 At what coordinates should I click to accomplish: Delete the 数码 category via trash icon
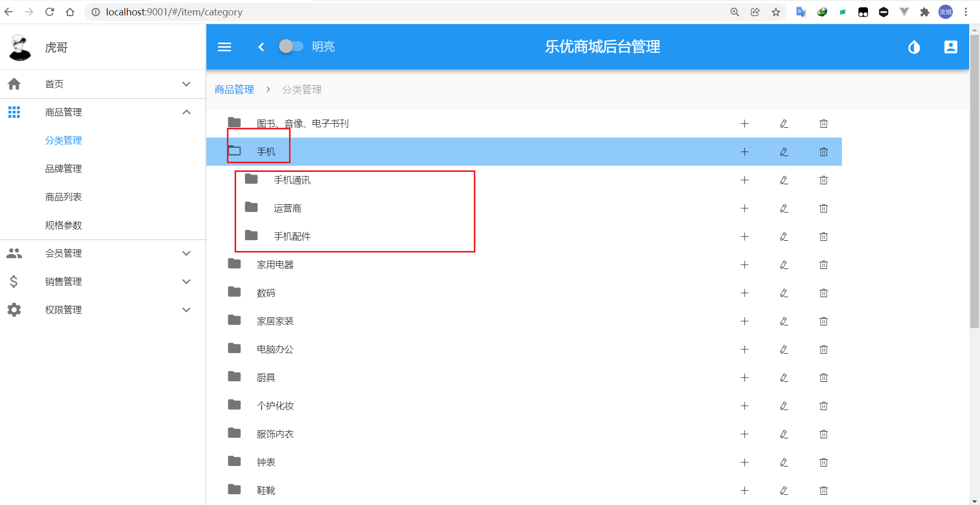point(823,293)
